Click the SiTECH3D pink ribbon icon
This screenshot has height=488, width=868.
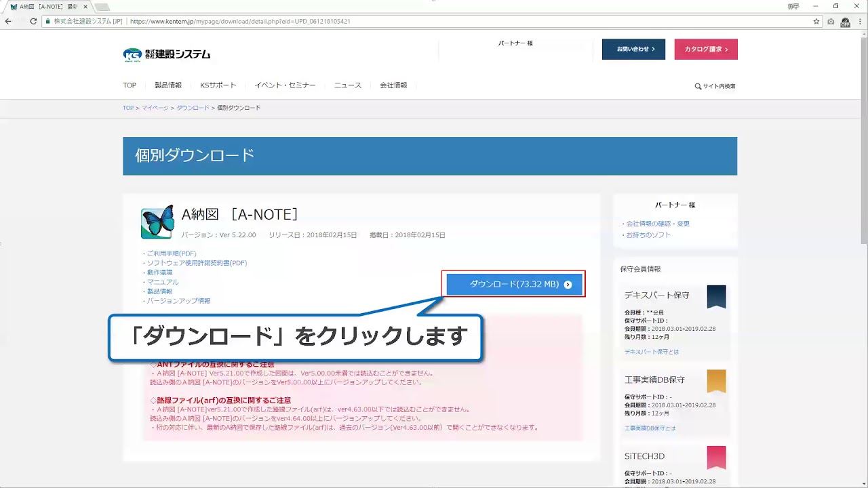pos(716,457)
